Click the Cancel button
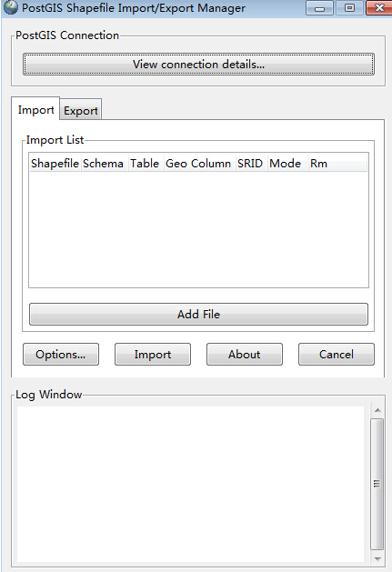Image resolution: width=392 pixels, height=572 pixels. pos(337,355)
